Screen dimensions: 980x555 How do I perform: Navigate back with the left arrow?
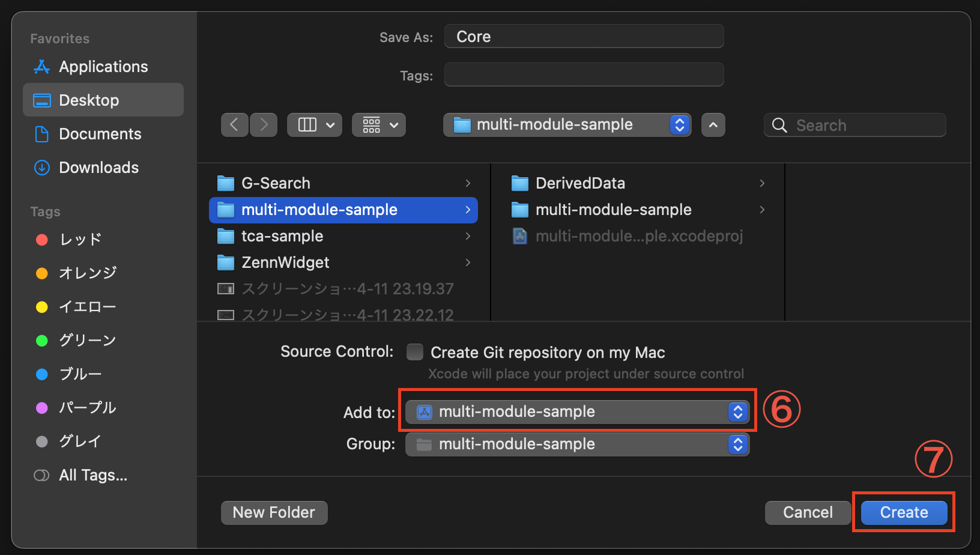pos(235,125)
